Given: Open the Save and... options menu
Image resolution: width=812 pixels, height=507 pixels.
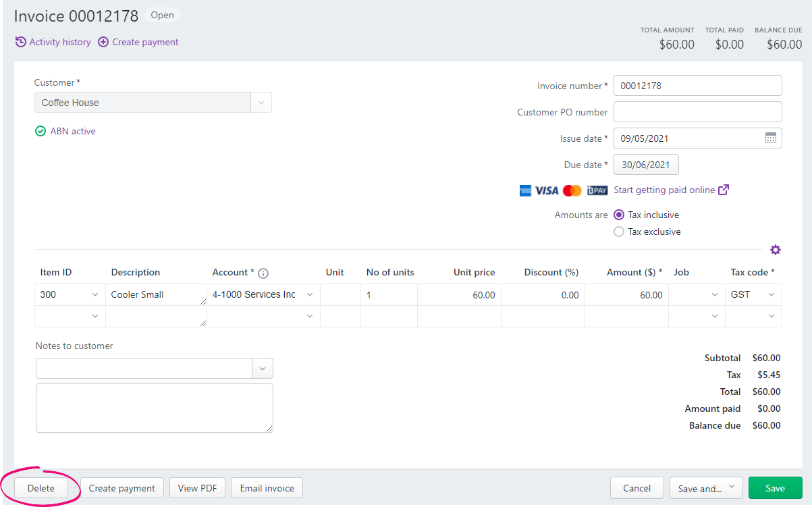Looking at the screenshot, I should [x=706, y=488].
